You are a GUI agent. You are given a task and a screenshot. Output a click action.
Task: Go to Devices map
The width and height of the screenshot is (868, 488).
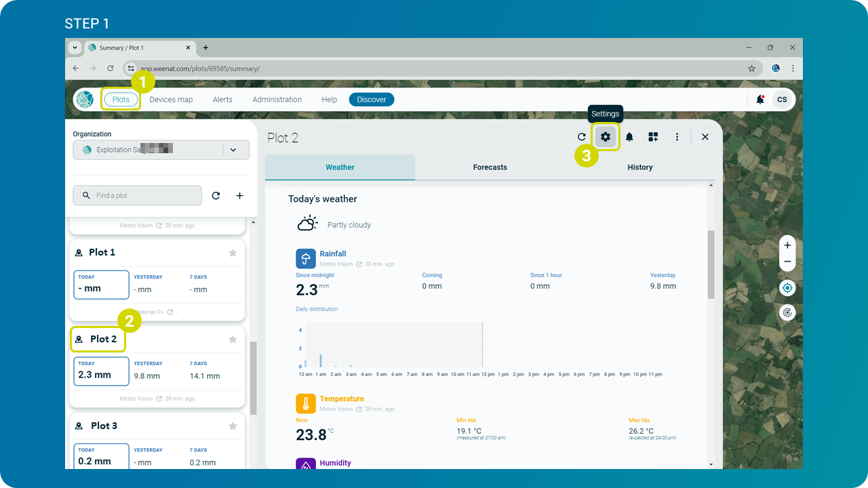171,100
